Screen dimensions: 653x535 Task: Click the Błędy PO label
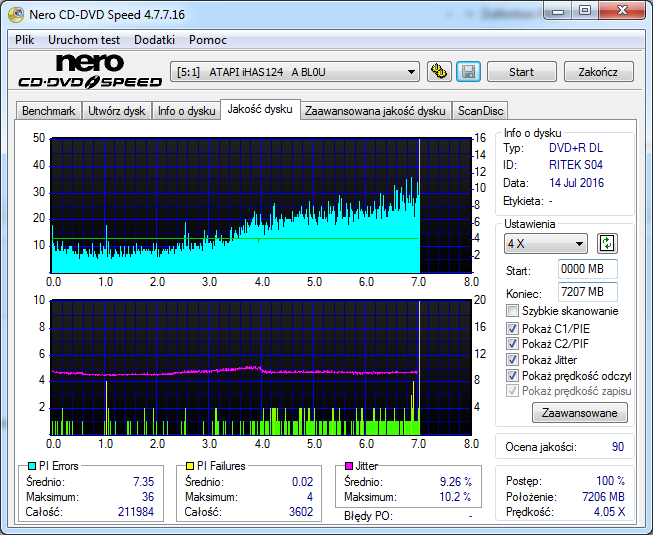click(x=368, y=516)
